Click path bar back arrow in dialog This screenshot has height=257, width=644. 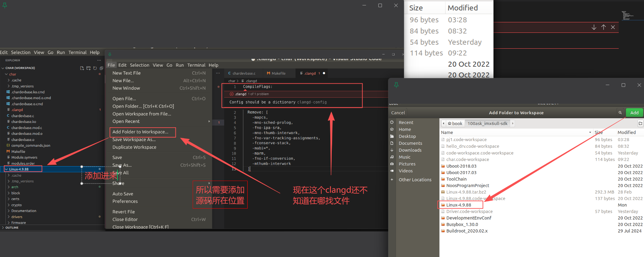pos(444,123)
